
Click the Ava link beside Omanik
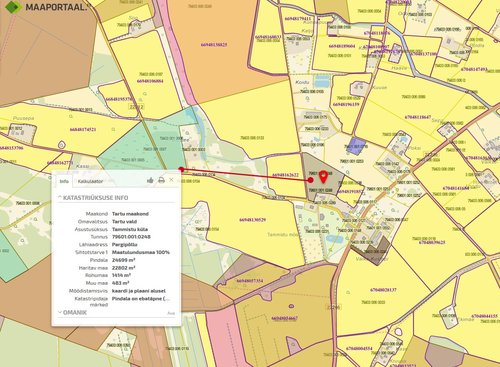pos(171,313)
